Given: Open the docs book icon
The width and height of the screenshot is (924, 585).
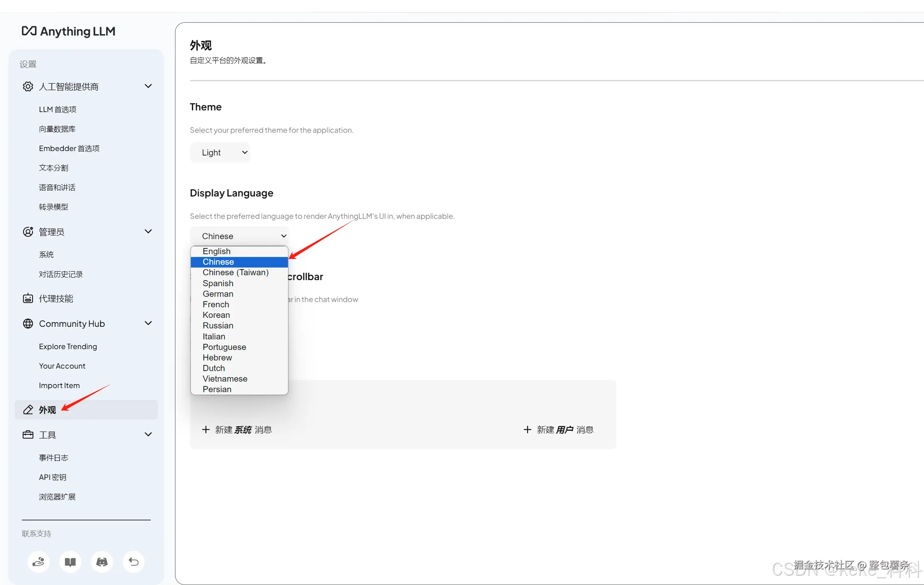Looking at the screenshot, I should [x=70, y=562].
